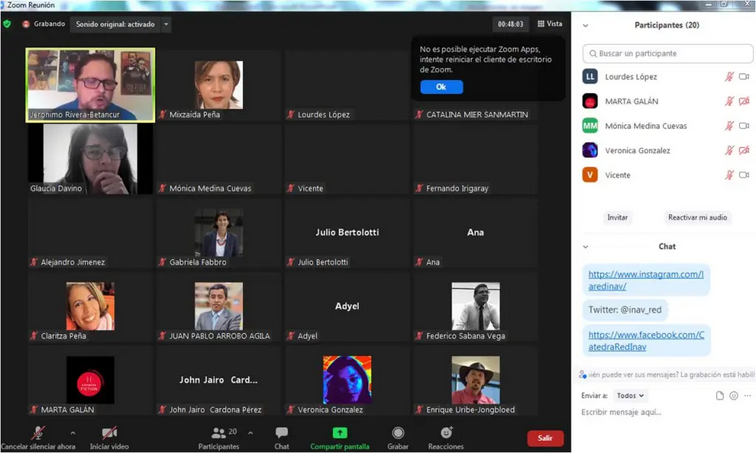756x453 pixels.
Task: Open Reacciones emoji menu
Action: click(446, 438)
